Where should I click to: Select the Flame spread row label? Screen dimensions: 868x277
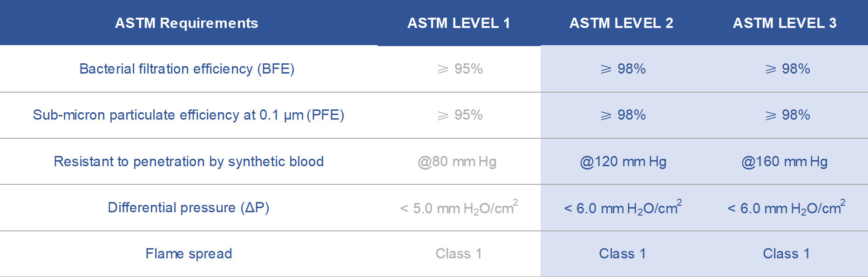click(189, 254)
